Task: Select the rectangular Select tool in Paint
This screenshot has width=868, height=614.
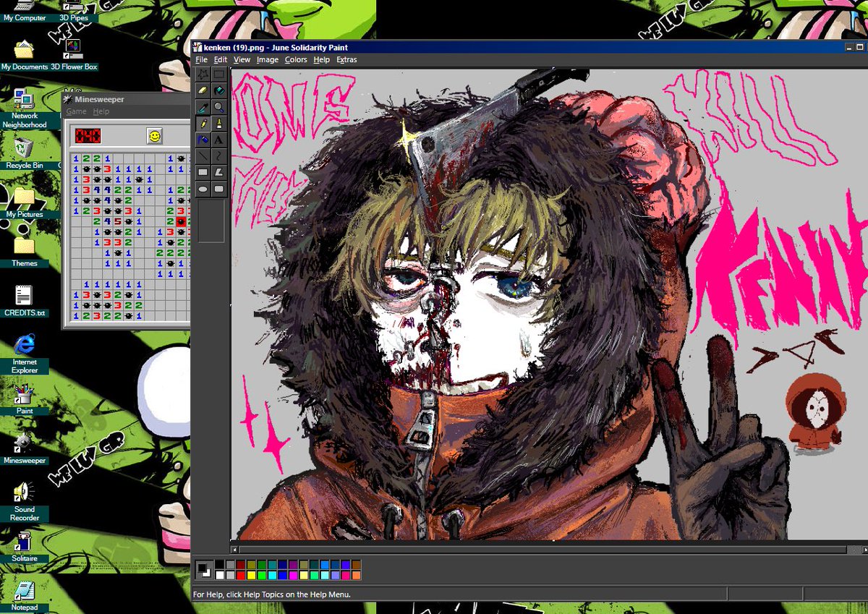Action: point(218,74)
